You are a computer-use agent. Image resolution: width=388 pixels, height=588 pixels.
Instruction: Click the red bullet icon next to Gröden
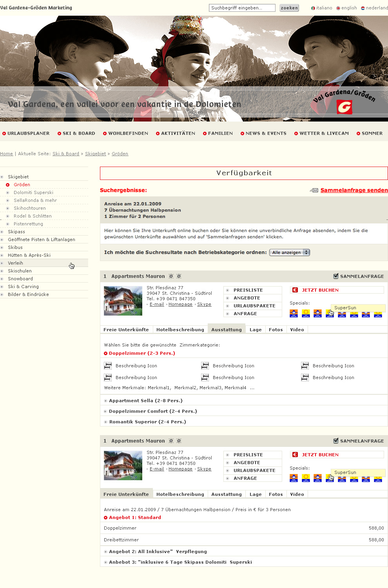click(x=7, y=185)
